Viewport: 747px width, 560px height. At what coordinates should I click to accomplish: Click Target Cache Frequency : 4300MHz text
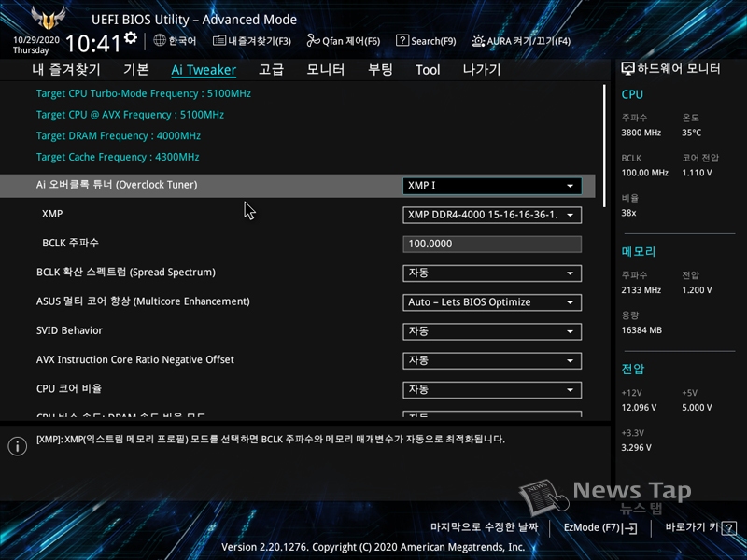[118, 157]
